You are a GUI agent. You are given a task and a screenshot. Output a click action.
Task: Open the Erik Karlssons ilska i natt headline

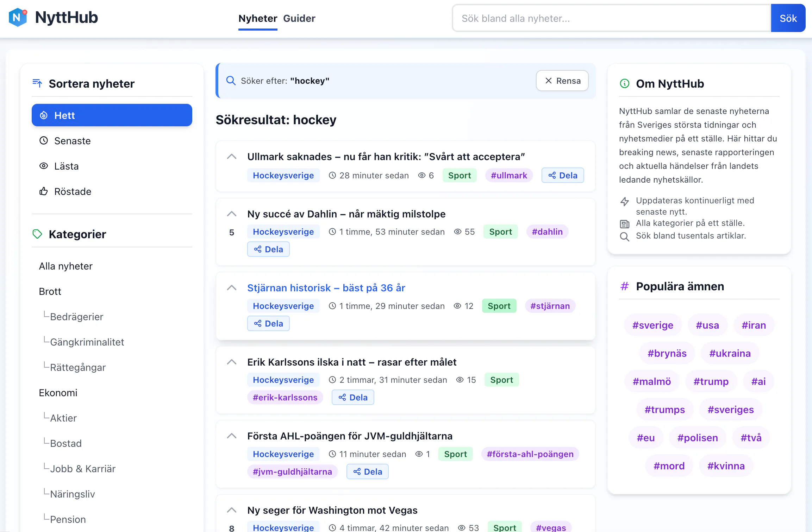pos(352,362)
